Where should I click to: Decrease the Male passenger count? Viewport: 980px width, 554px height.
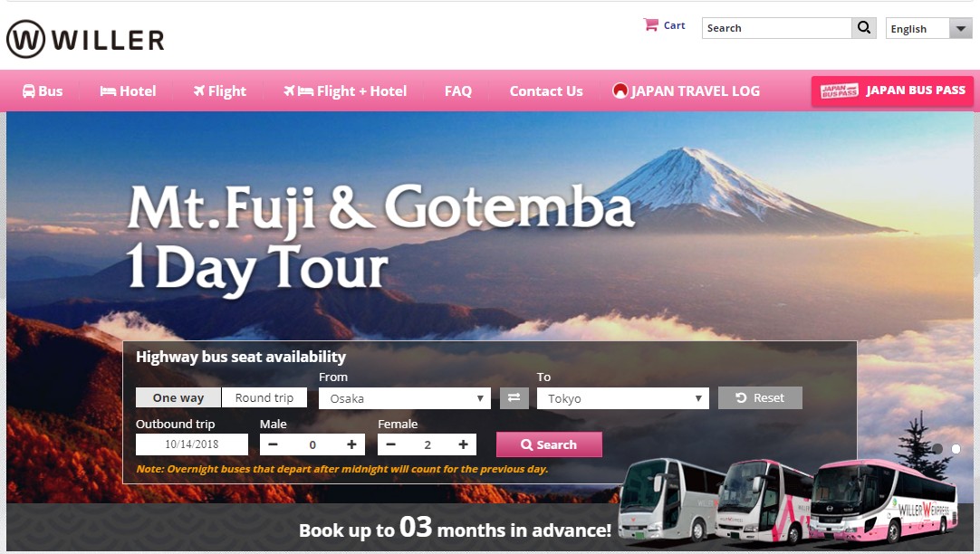[273, 444]
